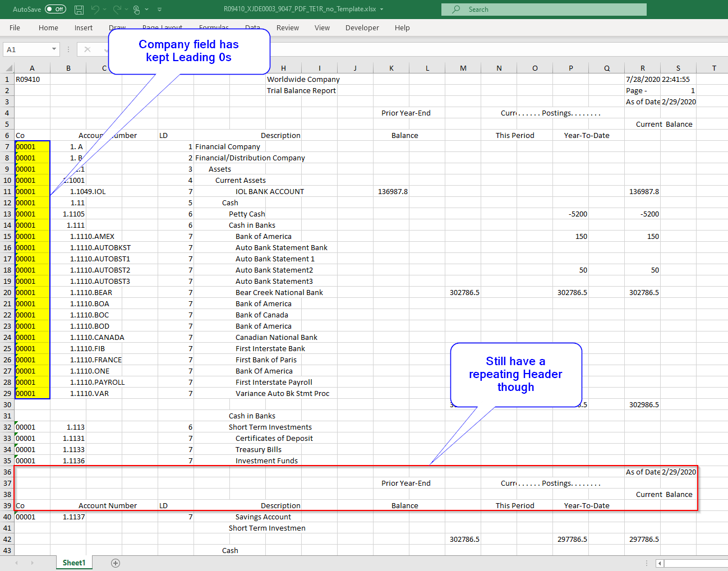This screenshot has width=728, height=571.
Task: Click the New Sheet plus button
Action: pyautogui.click(x=115, y=563)
